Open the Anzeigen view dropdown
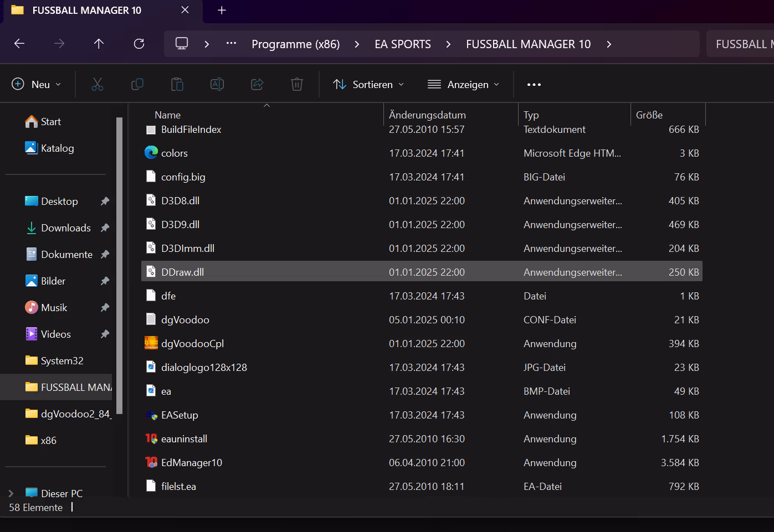The width and height of the screenshot is (774, 532). (x=464, y=84)
